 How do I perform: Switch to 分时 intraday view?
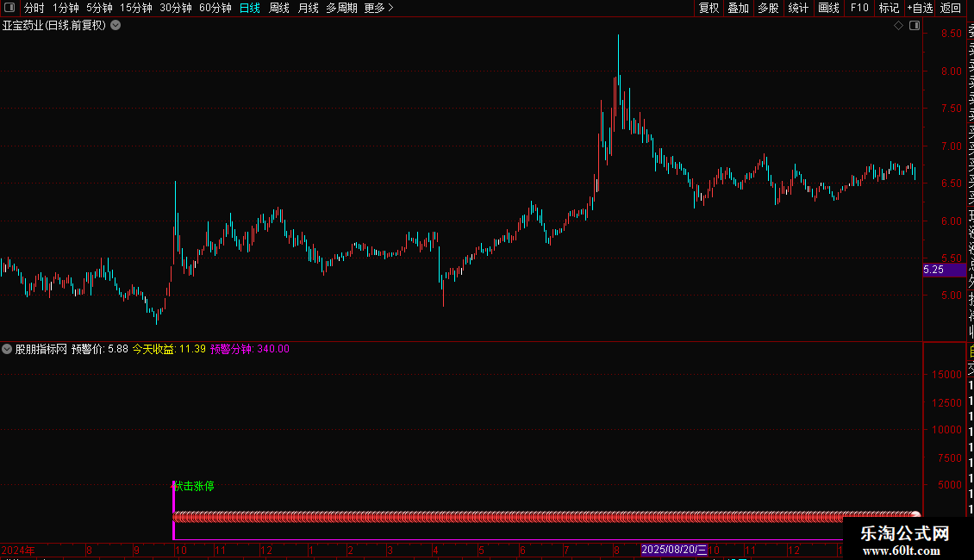pyautogui.click(x=34, y=8)
